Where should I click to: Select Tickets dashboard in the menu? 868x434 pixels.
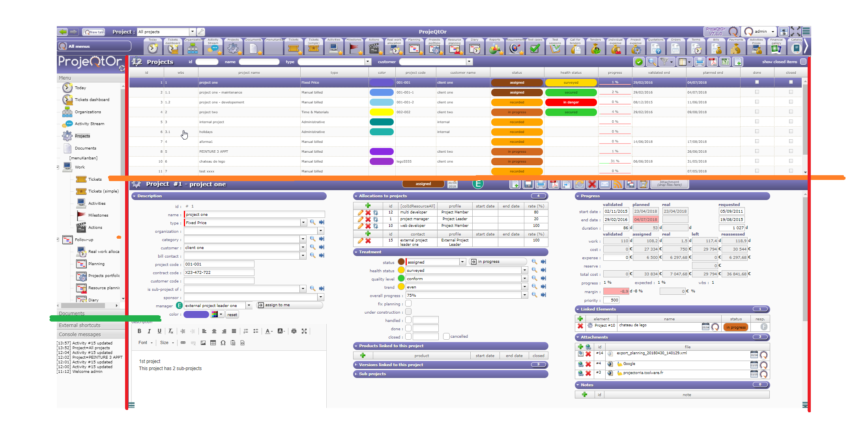coord(92,100)
